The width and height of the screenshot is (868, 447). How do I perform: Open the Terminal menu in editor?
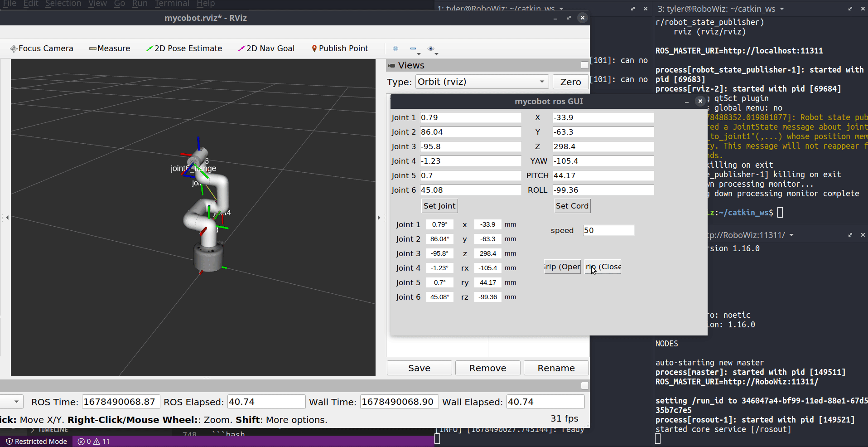click(x=172, y=4)
